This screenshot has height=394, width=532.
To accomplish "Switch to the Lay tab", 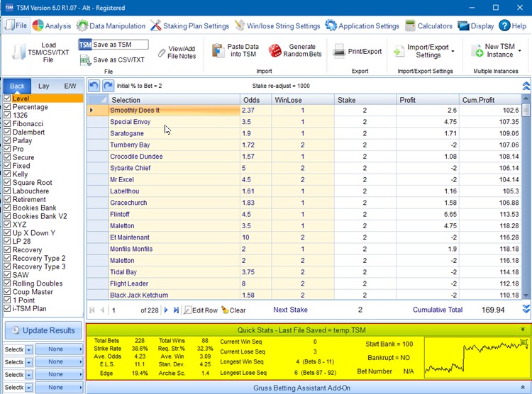I will (x=43, y=86).
